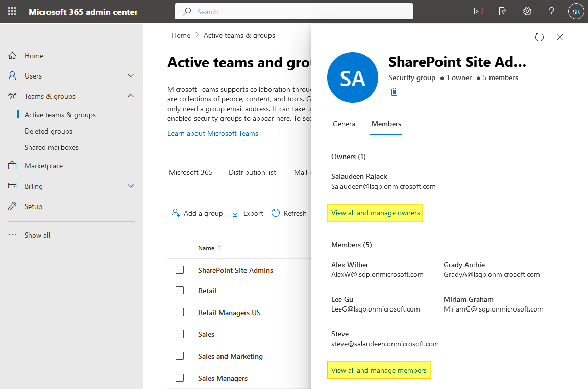Expand the Users section in sidebar
This screenshot has height=389, width=588.
point(130,75)
